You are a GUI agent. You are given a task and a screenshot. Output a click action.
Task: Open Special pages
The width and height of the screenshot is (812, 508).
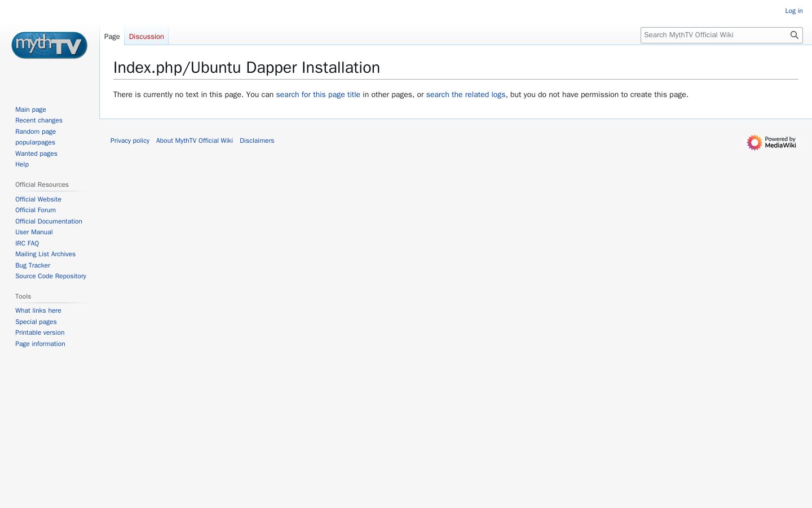(x=36, y=322)
